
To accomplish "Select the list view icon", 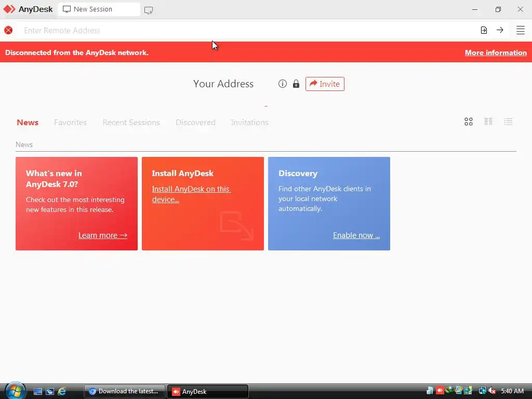I will coord(508,122).
